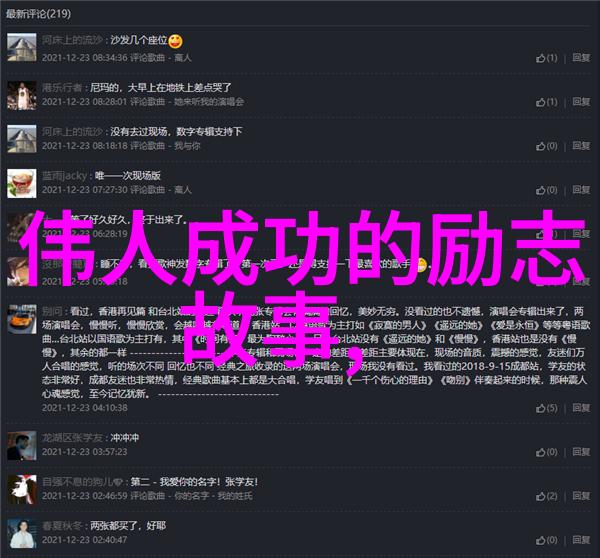Click thumbs-up on the 08:28:01 comment

click(546, 102)
